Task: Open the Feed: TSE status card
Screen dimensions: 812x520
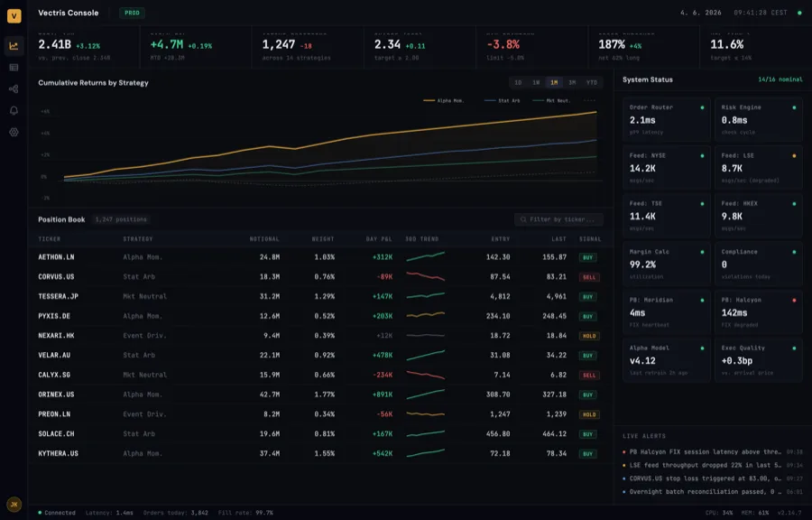Action: [667, 216]
